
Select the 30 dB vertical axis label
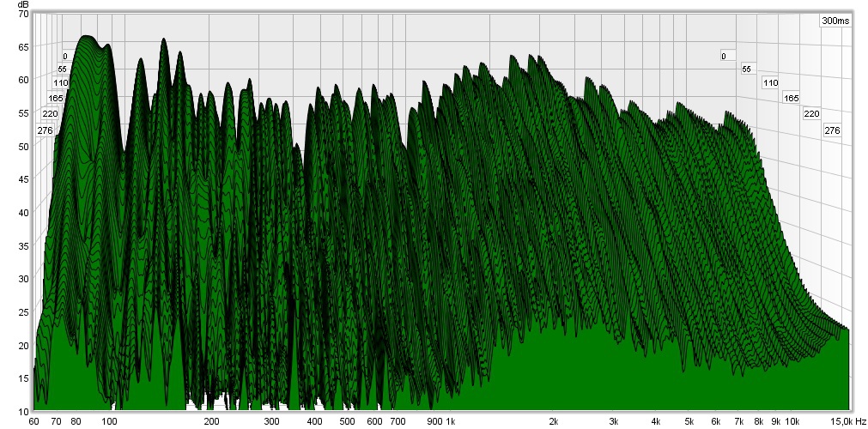click(x=23, y=279)
